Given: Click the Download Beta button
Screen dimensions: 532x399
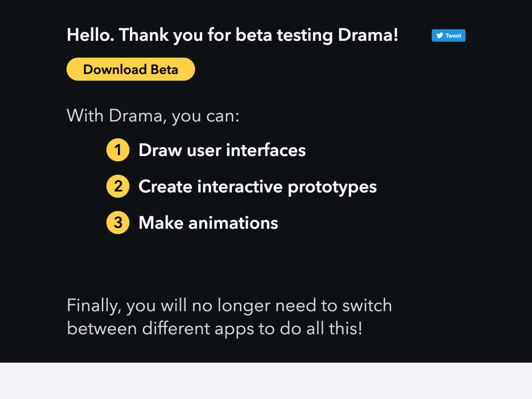Looking at the screenshot, I should pos(131,70).
